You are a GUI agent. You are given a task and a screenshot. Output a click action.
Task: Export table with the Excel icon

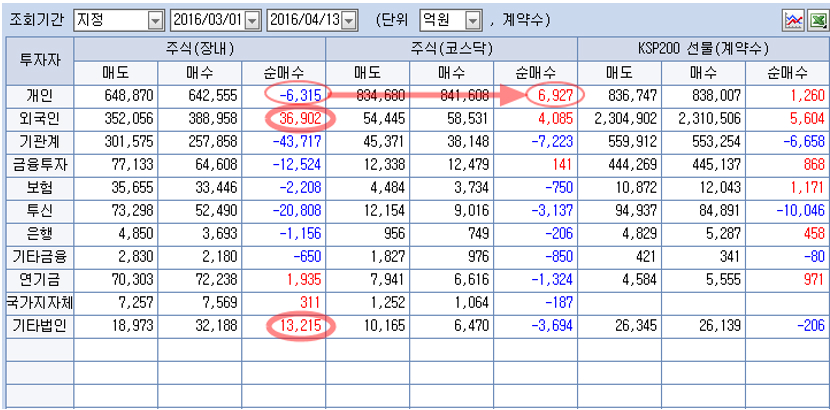pyautogui.click(x=816, y=20)
